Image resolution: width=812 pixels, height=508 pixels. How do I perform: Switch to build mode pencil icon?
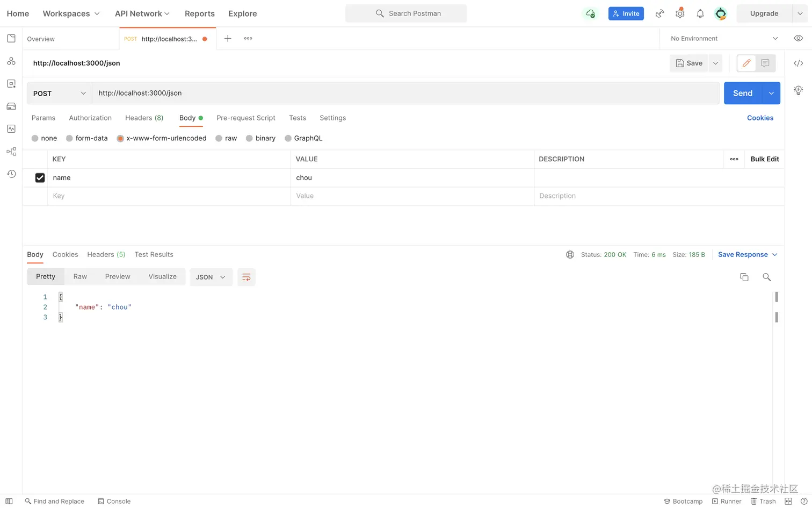[x=746, y=63]
